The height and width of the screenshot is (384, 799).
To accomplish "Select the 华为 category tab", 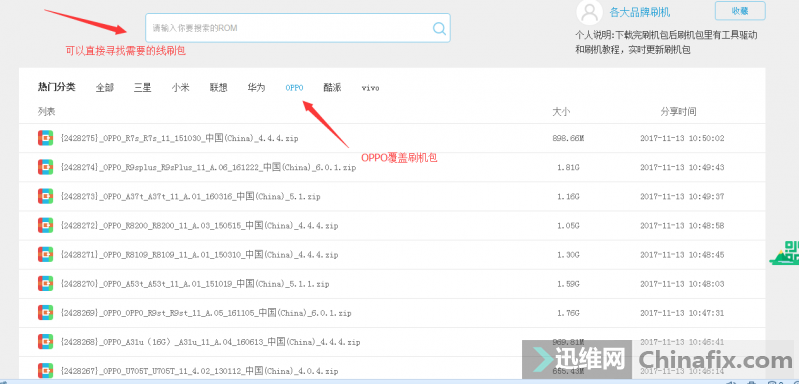I will point(256,88).
